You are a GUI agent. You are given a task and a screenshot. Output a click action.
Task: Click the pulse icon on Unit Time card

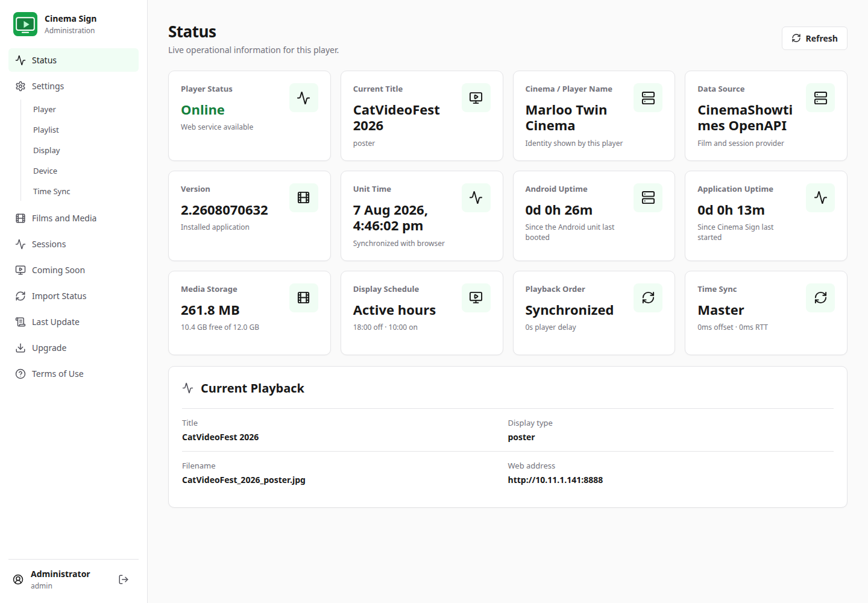coord(476,198)
